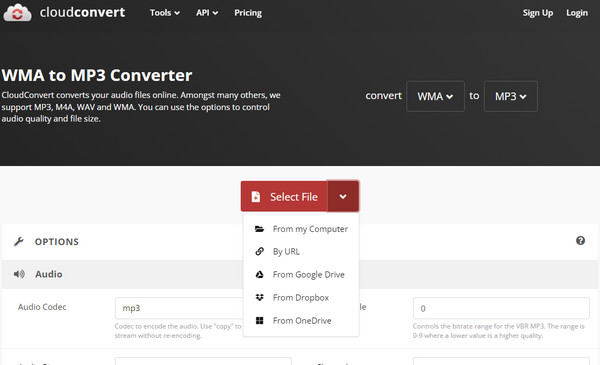
Task: Click the Tools menu chevron arrow
Action: tap(177, 13)
